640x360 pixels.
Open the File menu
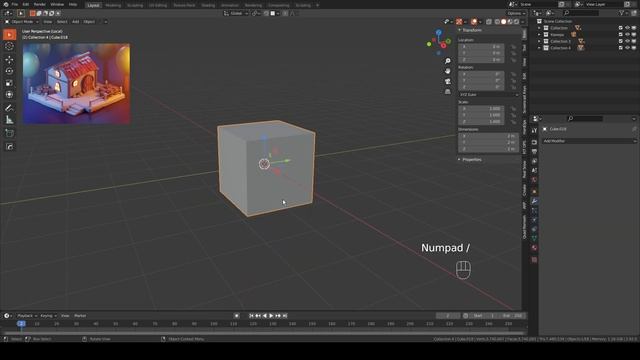[15, 4]
